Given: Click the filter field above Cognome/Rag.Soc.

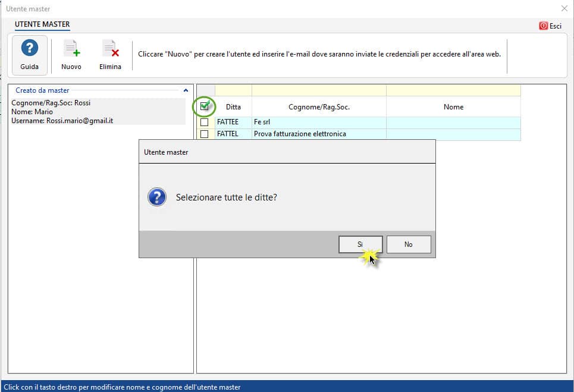Looking at the screenshot, I should [319, 90].
